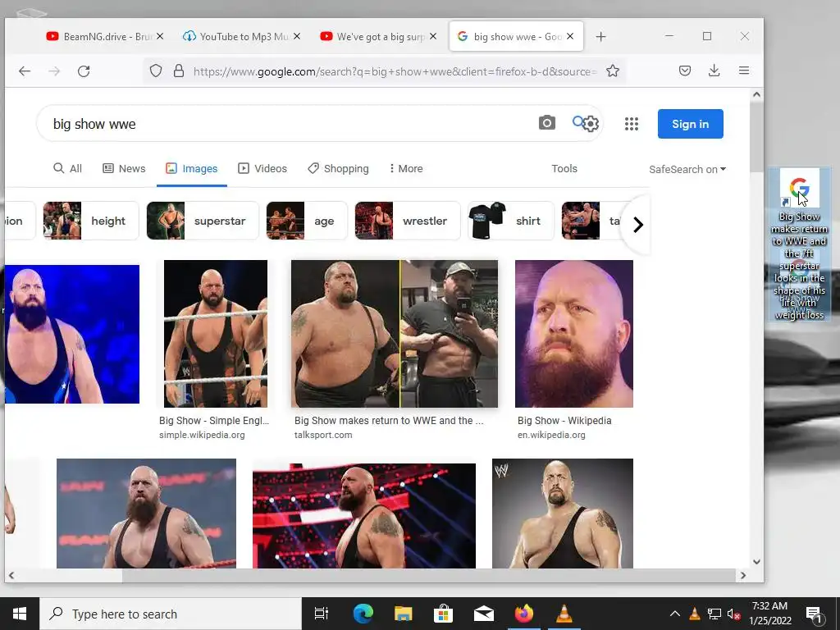The height and width of the screenshot is (630, 840).
Task: Open Google quick settings gear
Action: [591, 124]
